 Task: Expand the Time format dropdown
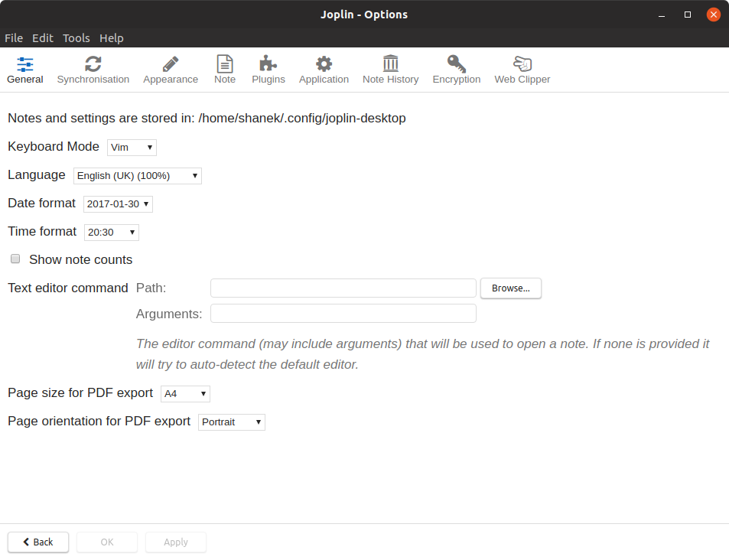pyautogui.click(x=112, y=233)
